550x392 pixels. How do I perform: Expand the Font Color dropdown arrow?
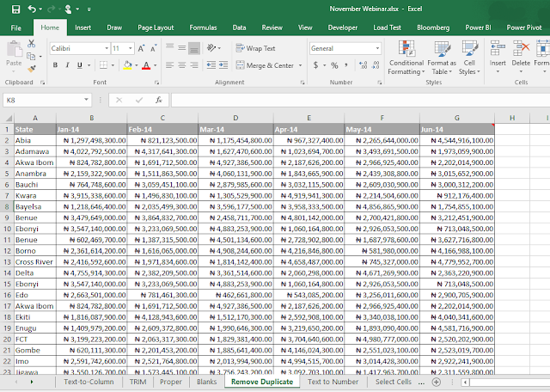[x=155, y=65]
